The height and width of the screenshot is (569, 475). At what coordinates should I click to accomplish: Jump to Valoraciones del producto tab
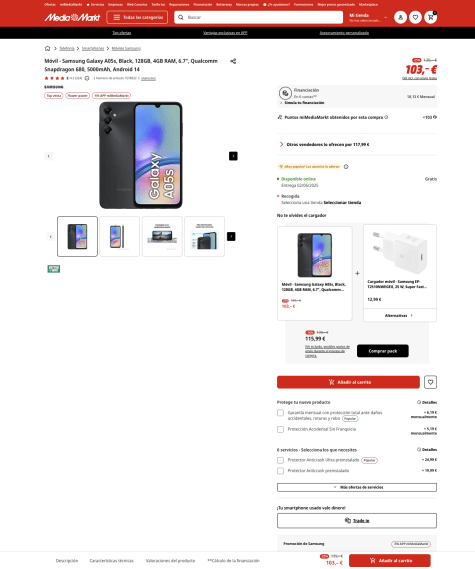(x=170, y=561)
